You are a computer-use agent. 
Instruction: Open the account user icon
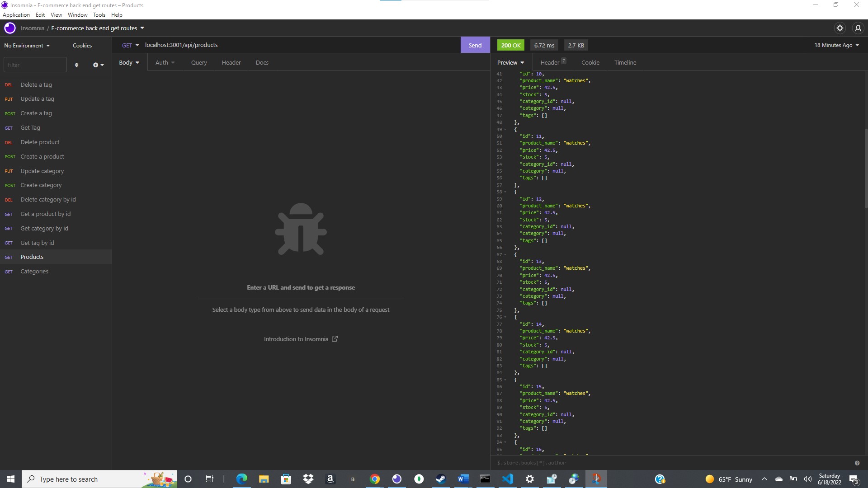click(858, 28)
